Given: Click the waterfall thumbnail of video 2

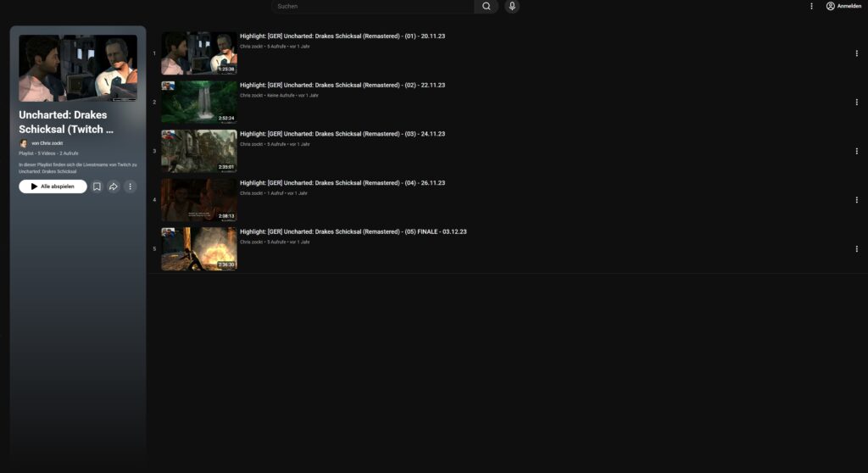Looking at the screenshot, I should pos(199,103).
